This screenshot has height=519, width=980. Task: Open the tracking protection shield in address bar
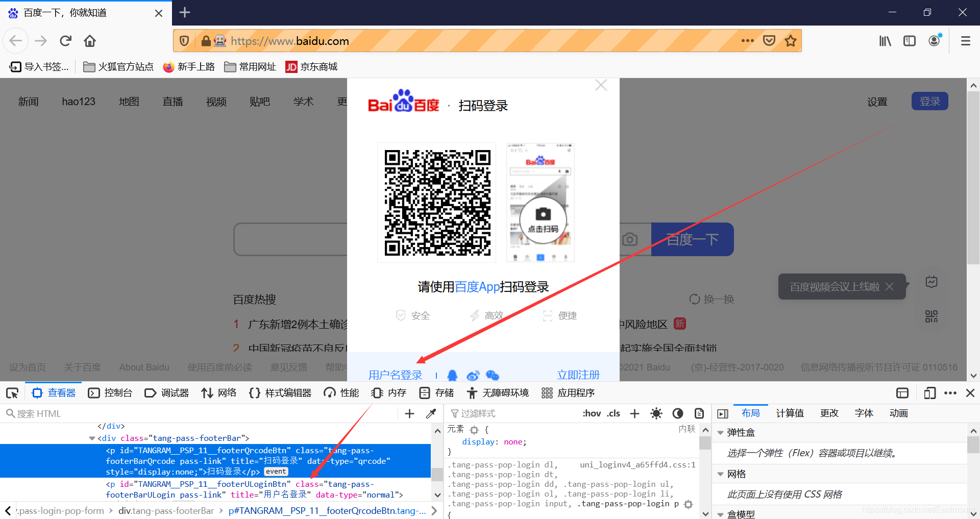point(185,41)
